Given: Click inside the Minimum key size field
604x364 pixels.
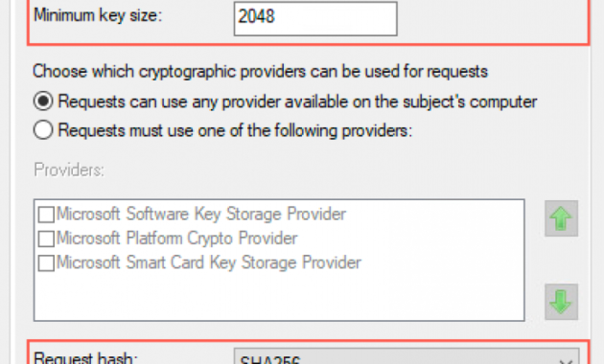Looking at the screenshot, I should pos(315,18).
